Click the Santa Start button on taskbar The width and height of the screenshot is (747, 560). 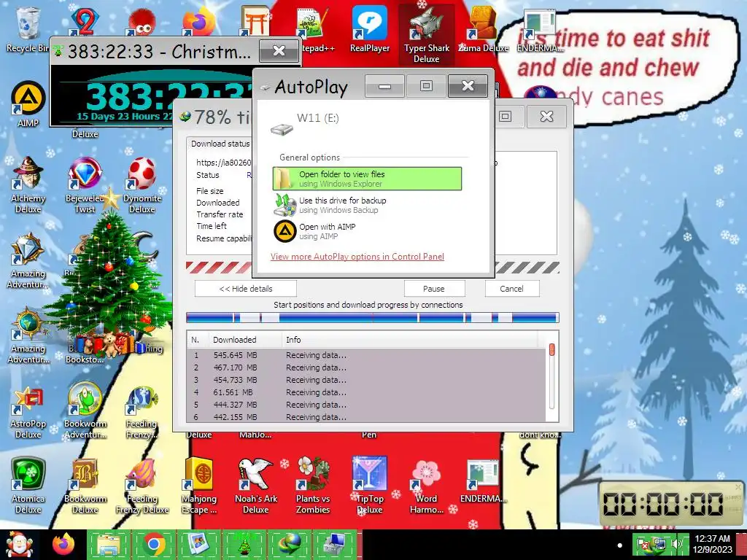coord(19,544)
